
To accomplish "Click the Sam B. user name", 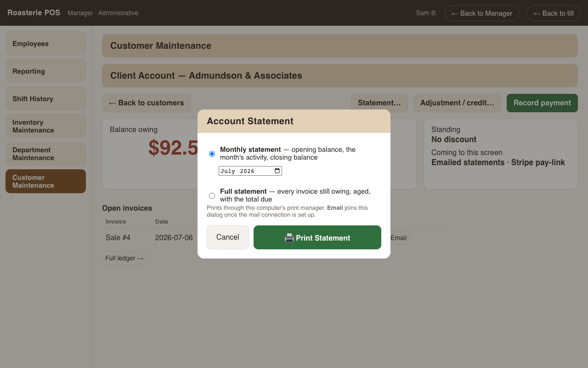I will click(426, 13).
